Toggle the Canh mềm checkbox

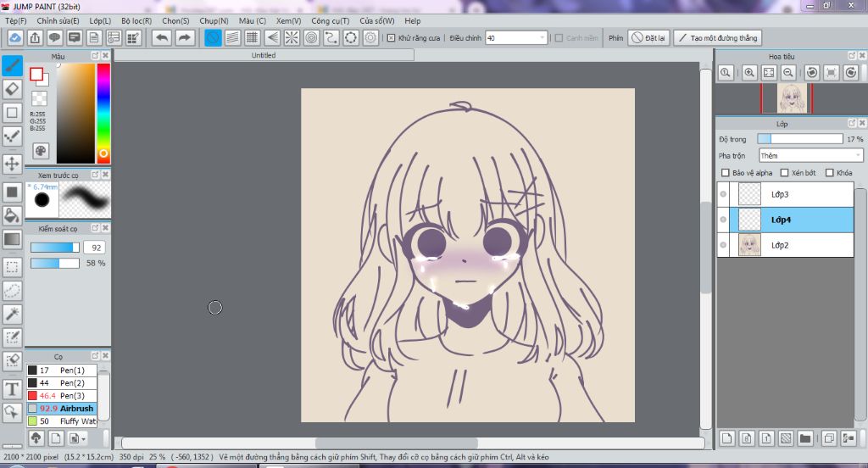point(559,38)
